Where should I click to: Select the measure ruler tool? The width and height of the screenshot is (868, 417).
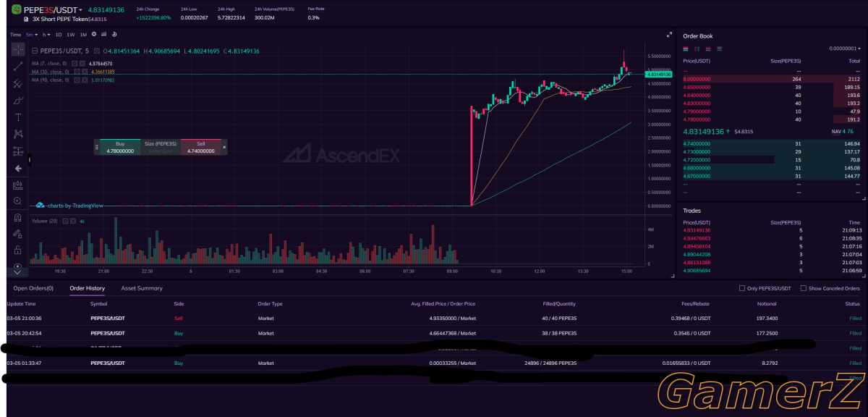[x=18, y=185]
